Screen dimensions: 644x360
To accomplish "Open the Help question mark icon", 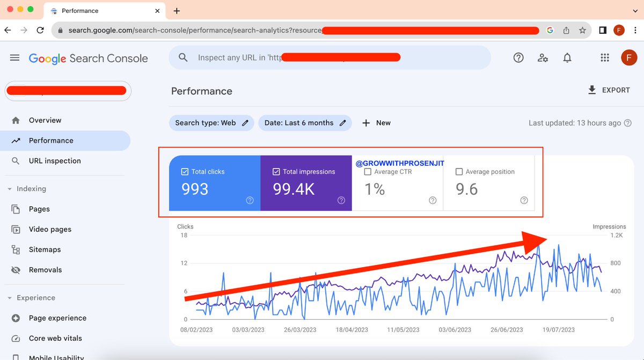I will (x=518, y=58).
